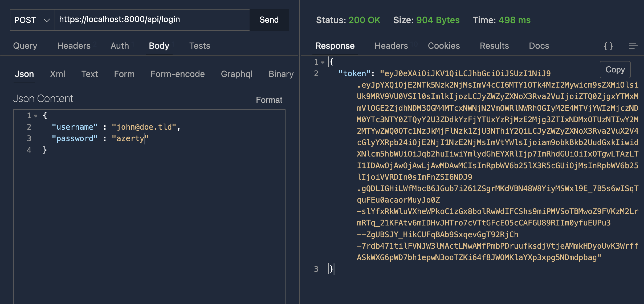Screen dimensions: 644x304
Task: Click the closing brace on response line 3
Action: 331,269
